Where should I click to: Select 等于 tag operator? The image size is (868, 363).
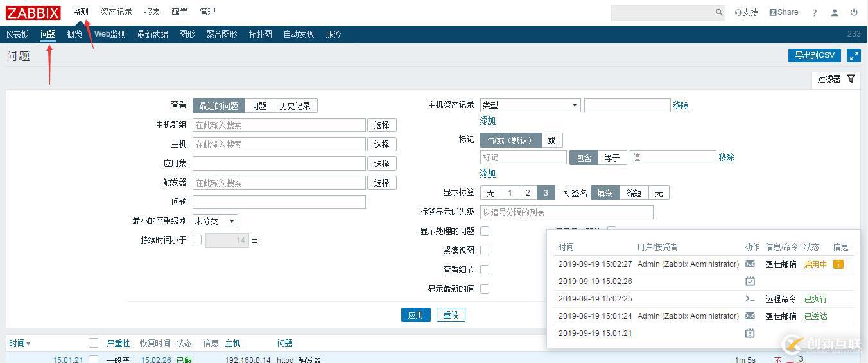pos(612,158)
